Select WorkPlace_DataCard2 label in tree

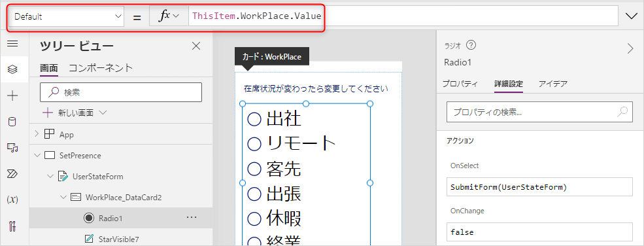[x=124, y=198]
